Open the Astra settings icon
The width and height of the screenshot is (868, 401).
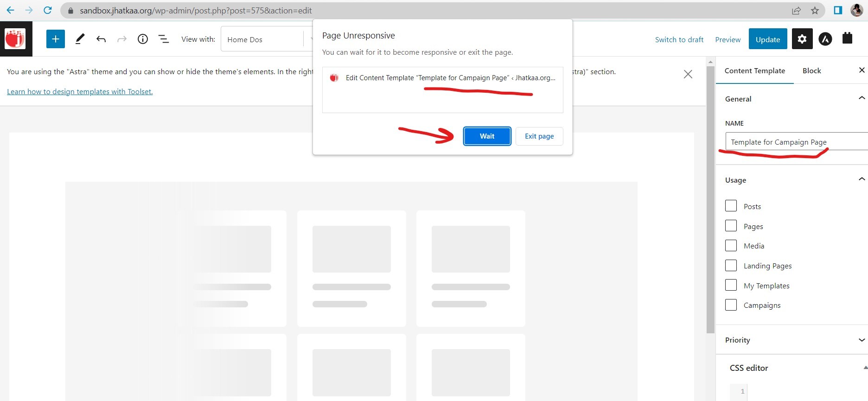tap(825, 39)
